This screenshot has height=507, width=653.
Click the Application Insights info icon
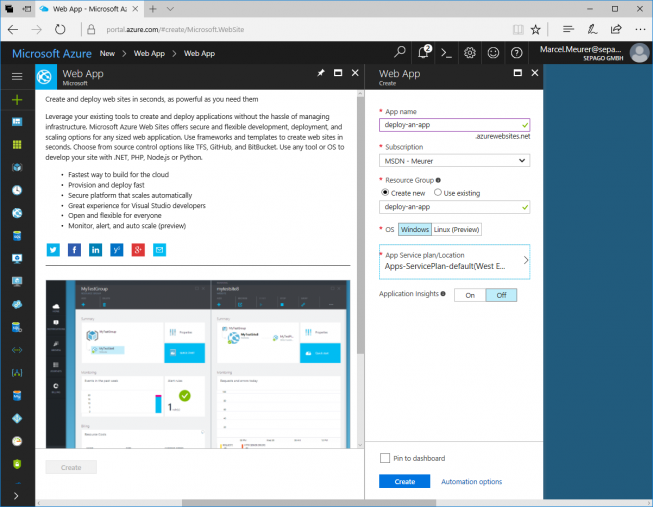click(x=443, y=294)
